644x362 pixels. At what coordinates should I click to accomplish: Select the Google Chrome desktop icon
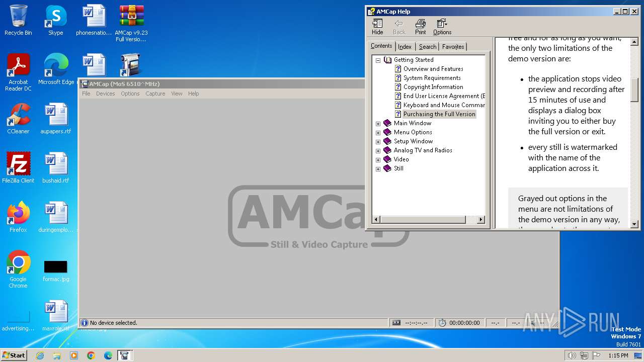pos(18,269)
